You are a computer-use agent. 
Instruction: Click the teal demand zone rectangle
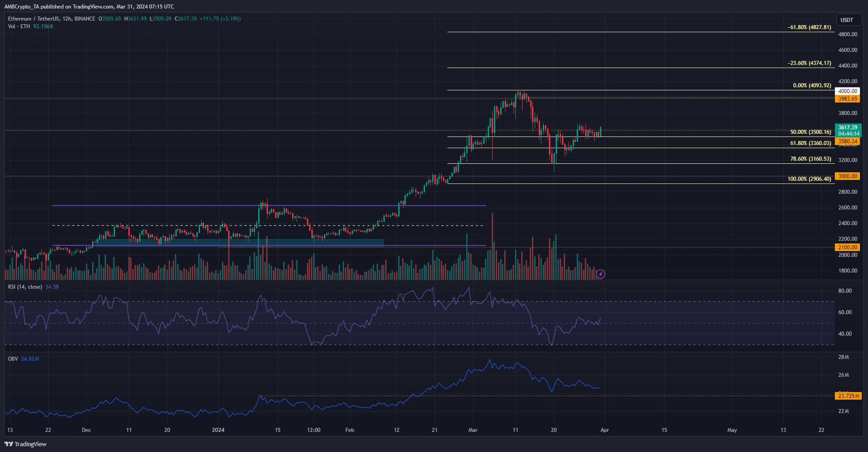[x=238, y=242]
